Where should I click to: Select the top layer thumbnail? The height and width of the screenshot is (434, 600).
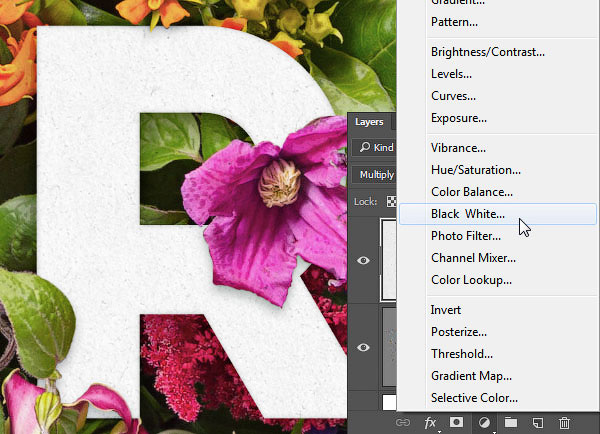(x=388, y=260)
